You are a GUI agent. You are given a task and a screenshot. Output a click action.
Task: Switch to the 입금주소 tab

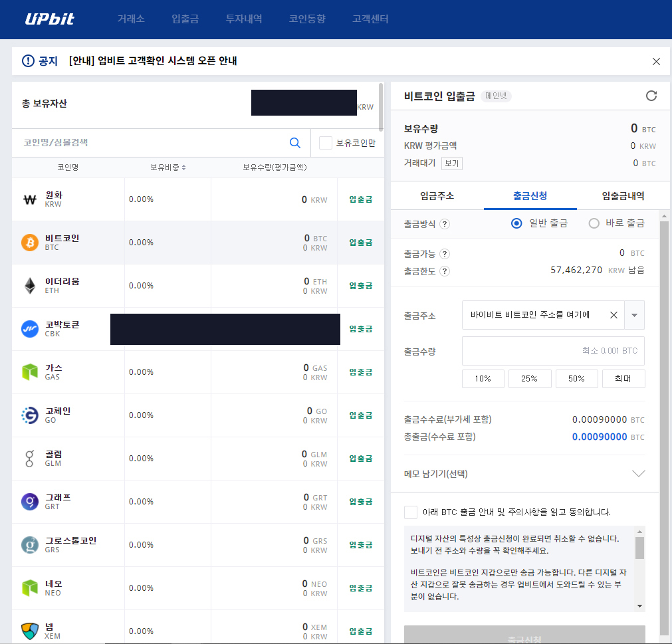point(437,196)
